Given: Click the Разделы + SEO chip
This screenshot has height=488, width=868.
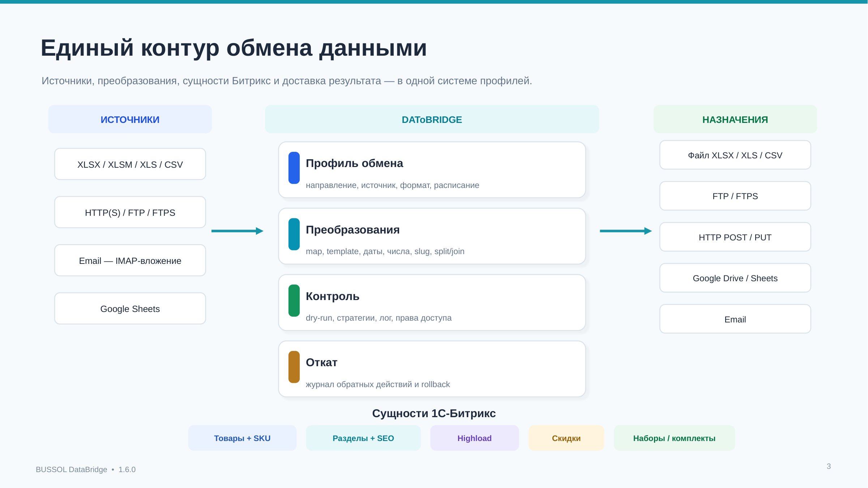Looking at the screenshot, I should (363, 438).
